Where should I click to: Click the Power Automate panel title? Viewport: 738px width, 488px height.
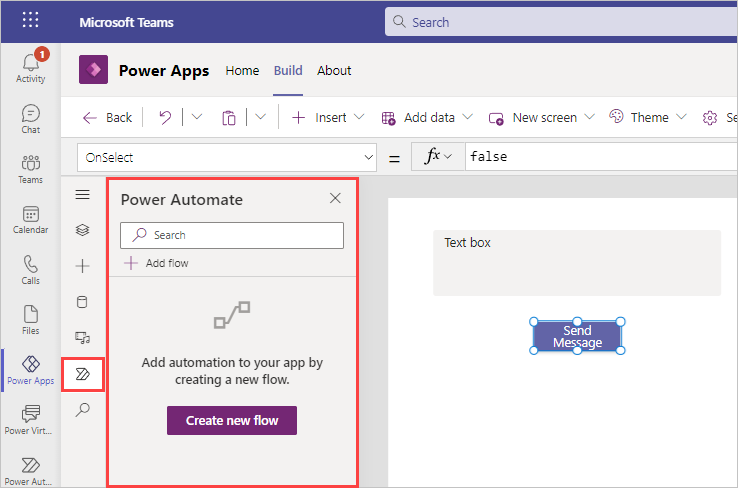point(182,200)
